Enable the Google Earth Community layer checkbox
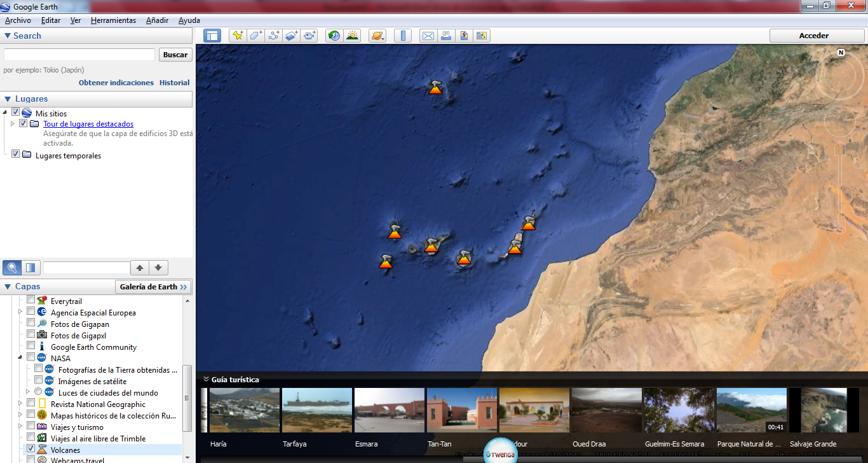 pos(31,347)
